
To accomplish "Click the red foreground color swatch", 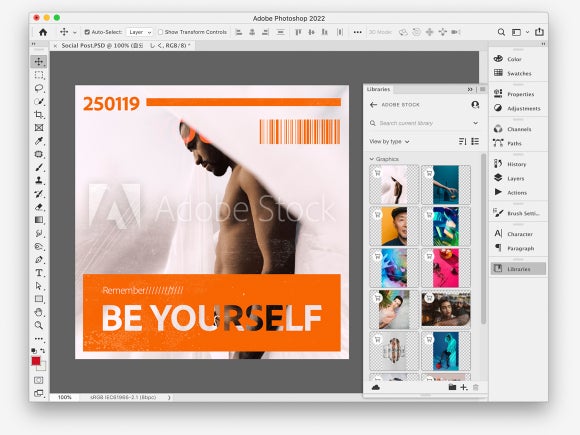I will coord(36,361).
